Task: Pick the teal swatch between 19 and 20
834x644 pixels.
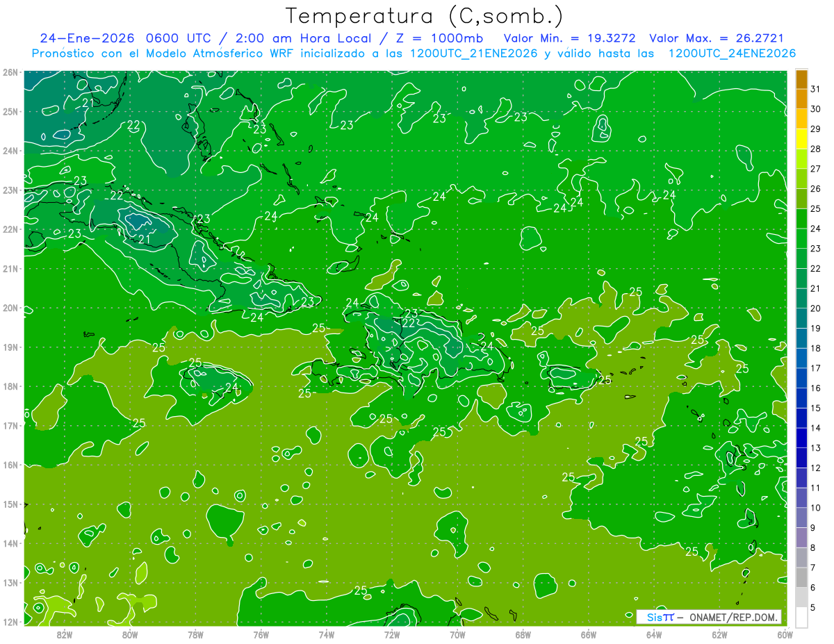Action: 801,317
